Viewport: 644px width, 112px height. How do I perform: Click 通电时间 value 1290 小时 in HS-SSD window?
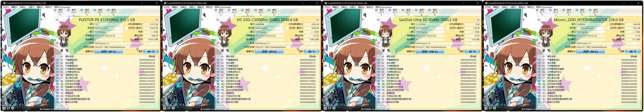click(x=312, y=39)
